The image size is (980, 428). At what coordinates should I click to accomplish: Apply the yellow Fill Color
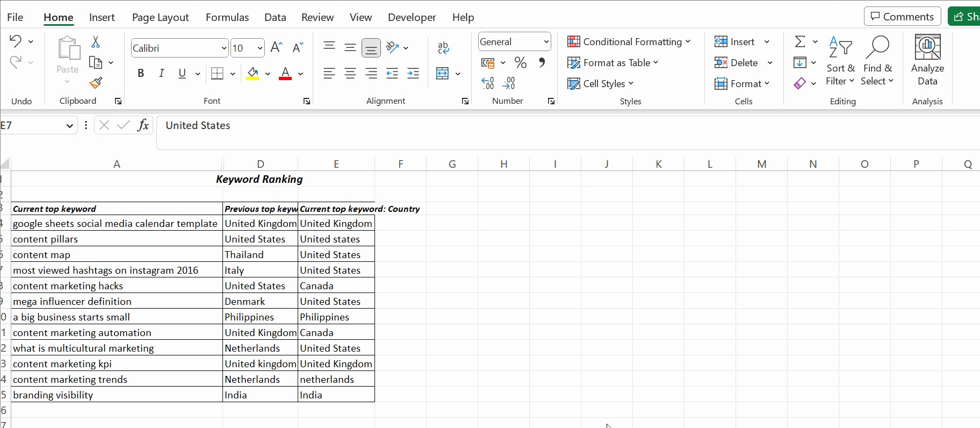click(x=253, y=73)
